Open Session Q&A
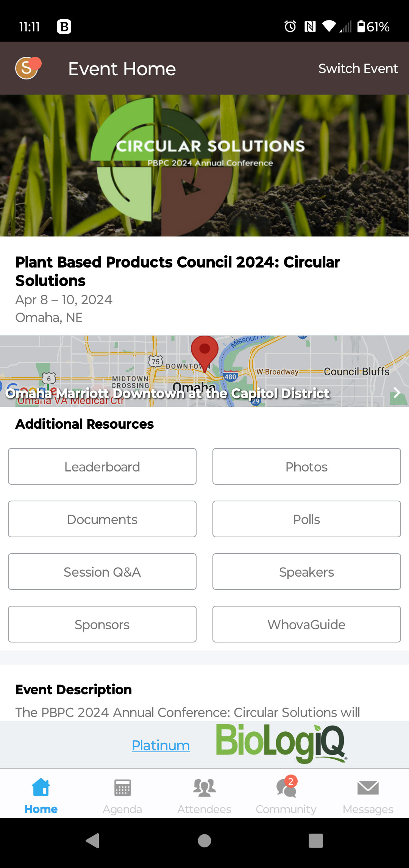This screenshot has height=868, width=409. click(x=102, y=572)
